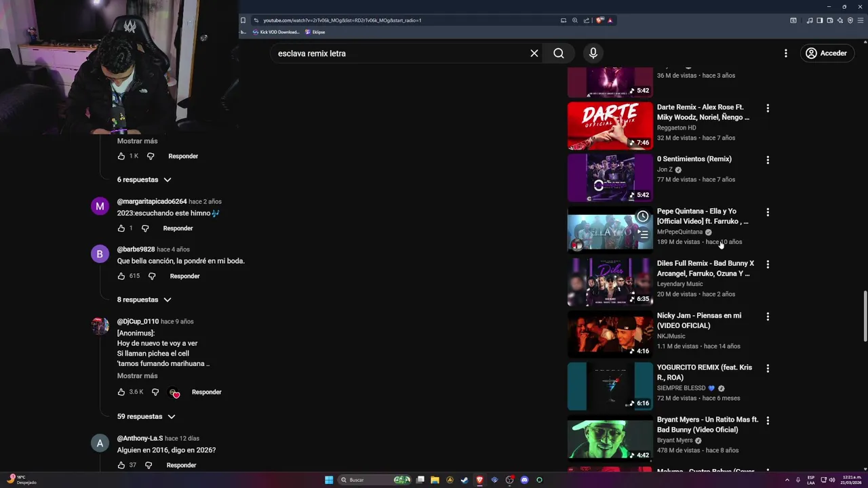
Task: Click Responder under DjCup_0110's comment
Action: (206, 392)
